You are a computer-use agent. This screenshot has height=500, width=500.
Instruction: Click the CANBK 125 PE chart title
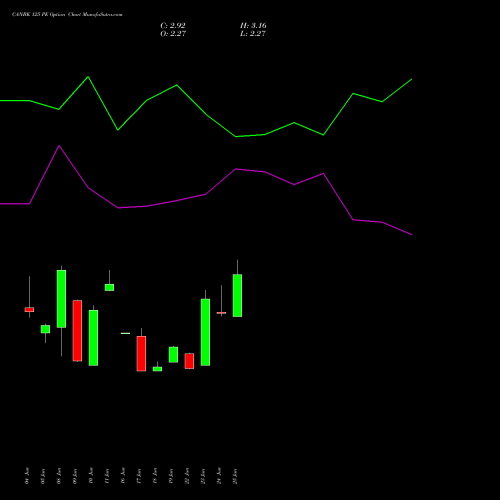coord(67,14)
